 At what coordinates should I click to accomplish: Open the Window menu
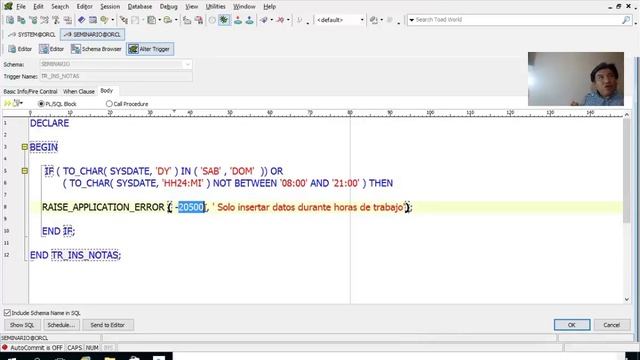(x=244, y=7)
